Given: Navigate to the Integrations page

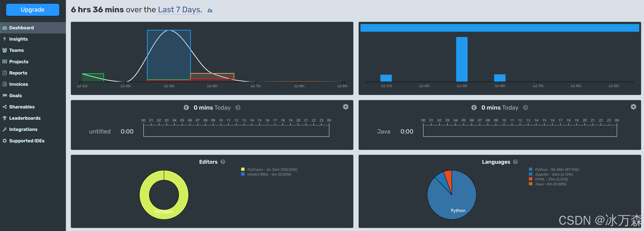Looking at the screenshot, I should click(x=23, y=129).
